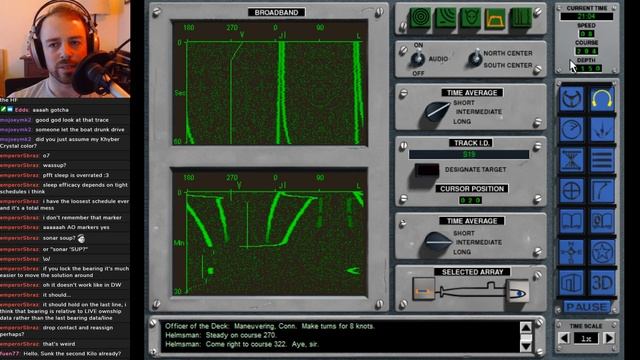This screenshot has width=640, height=360.
Task: Choose the bow sphere array in Selected Array
Action: [518, 292]
